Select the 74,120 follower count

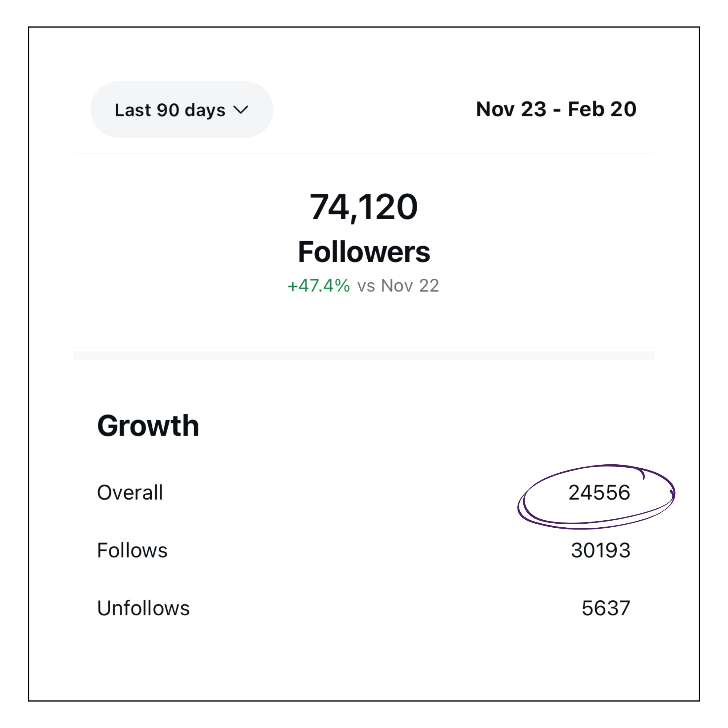pyautogui.click(x=364, y=206)
